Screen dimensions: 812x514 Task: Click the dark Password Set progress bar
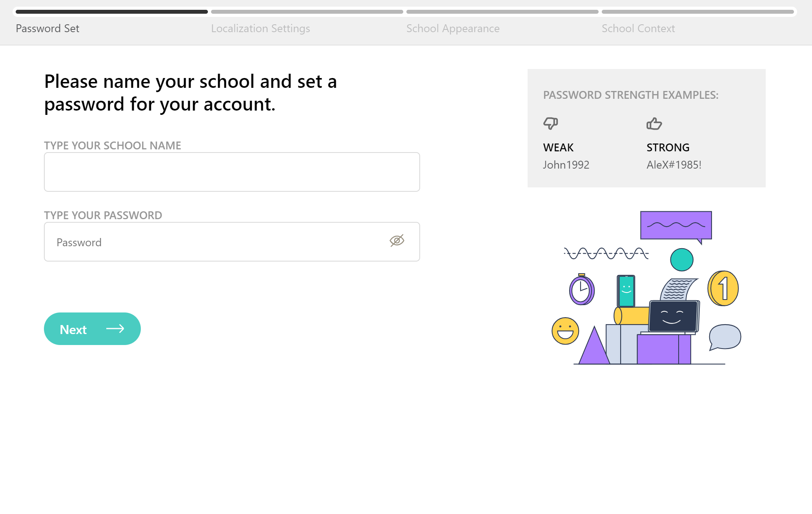coord(112,12)
